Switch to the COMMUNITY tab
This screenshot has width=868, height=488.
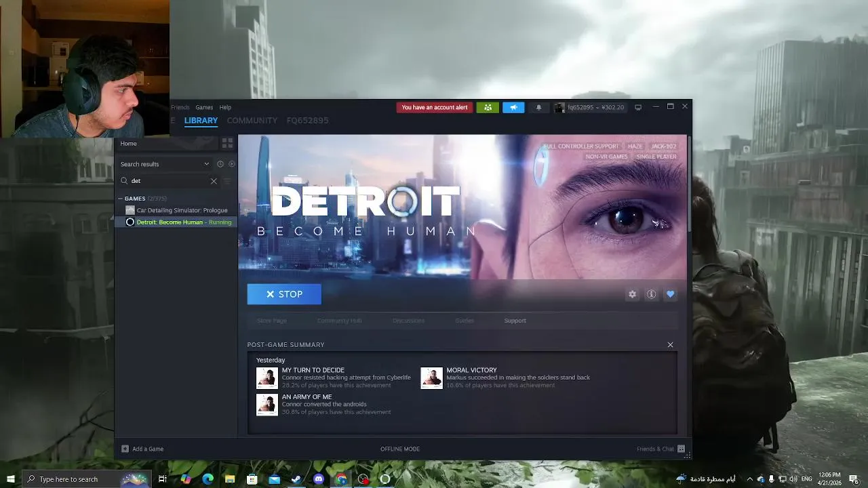(x=252, y=121)
